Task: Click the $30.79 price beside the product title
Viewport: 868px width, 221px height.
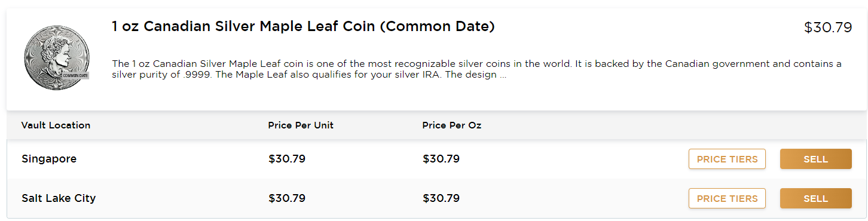Action: [x=828, y=27]
